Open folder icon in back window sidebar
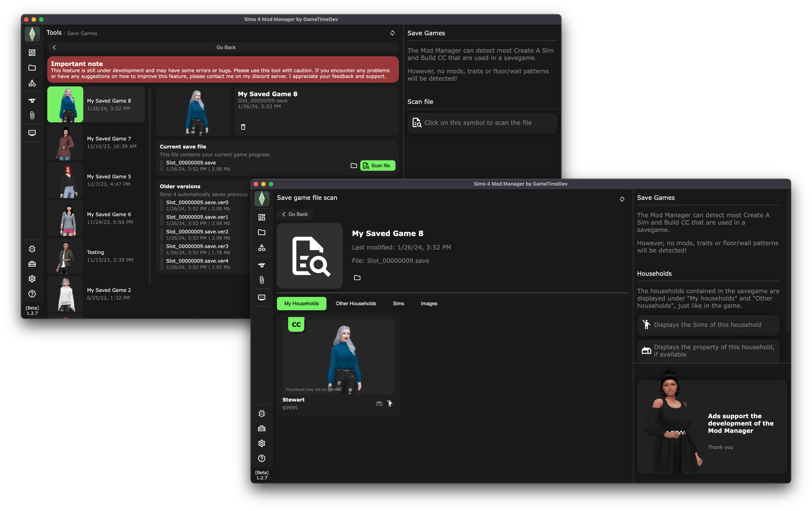This screenshot has width=812, height=511. click(32, 68)
